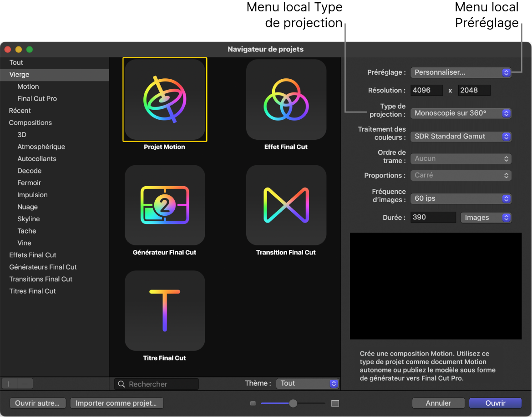Select the Compositions category

click(x=30, y=122)
